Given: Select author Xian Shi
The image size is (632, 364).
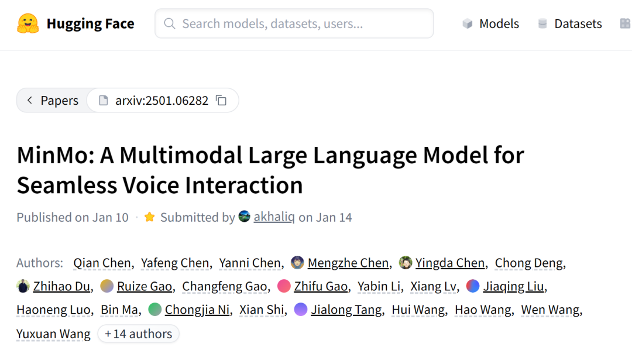Looking at the screenshot, I should (262, 310).
